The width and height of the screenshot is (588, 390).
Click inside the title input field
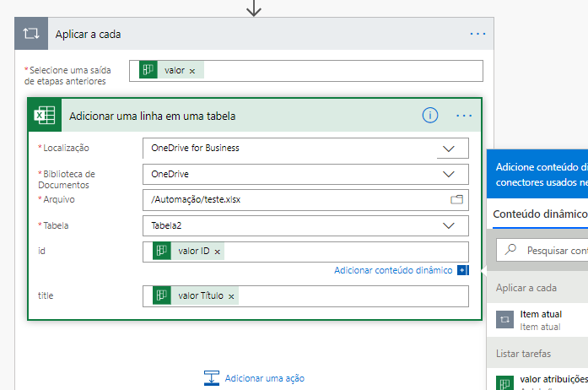tap(305, 296)
